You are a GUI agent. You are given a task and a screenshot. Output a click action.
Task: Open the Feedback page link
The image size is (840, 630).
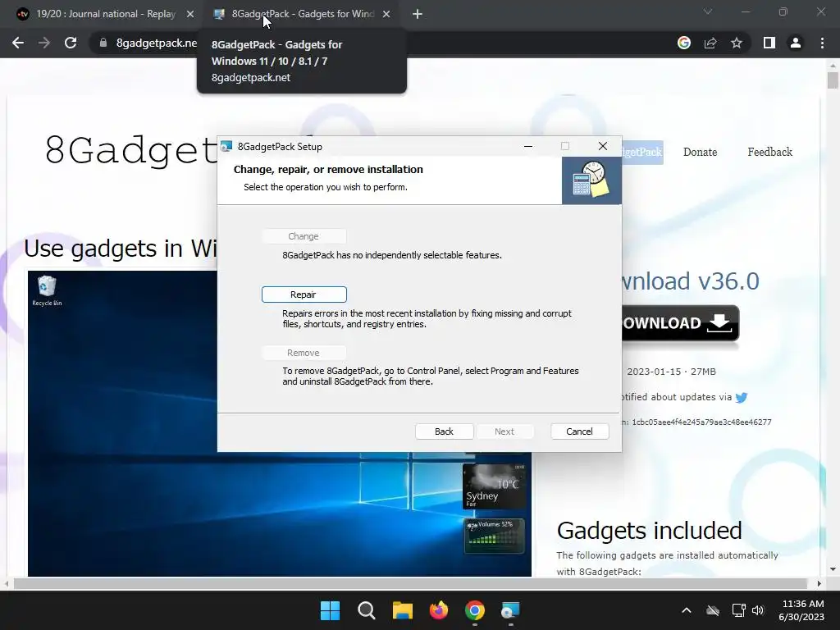769,152
